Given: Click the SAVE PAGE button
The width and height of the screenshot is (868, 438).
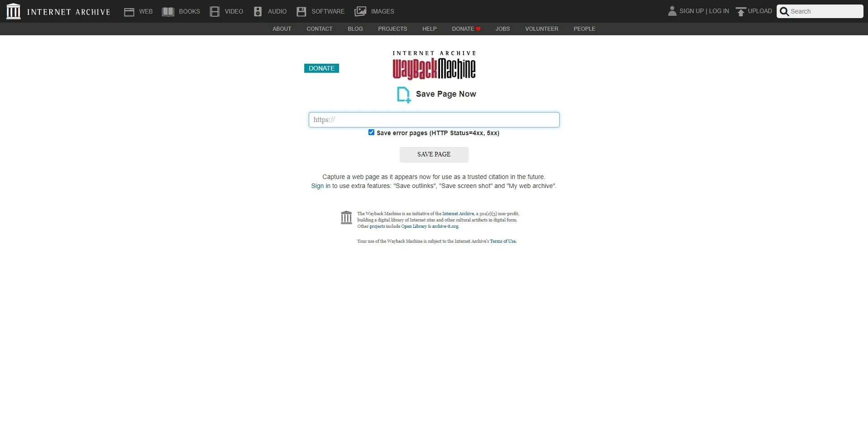Looking at the screenshot, I should (x=434, y=155).
